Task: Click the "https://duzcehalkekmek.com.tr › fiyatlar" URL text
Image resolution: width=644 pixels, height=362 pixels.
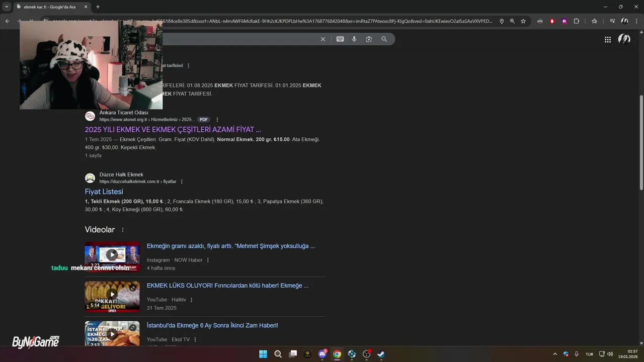Action: [x=138, y=182]
